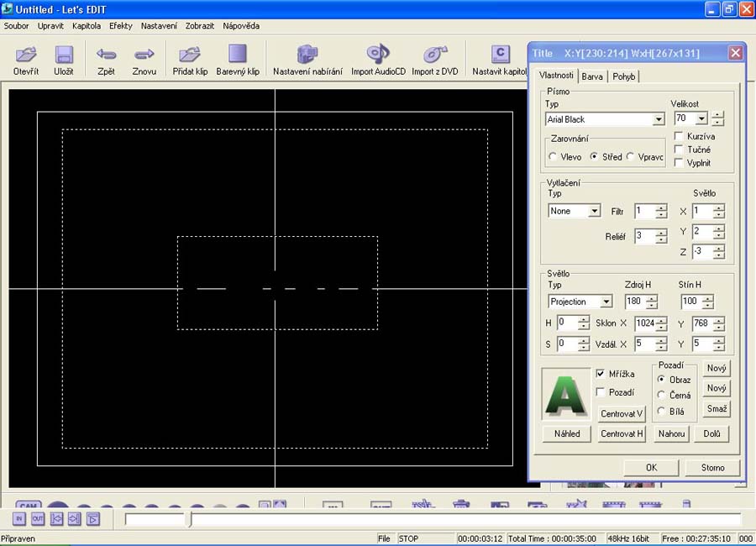Open the Efekty menu

click(120, 25)
